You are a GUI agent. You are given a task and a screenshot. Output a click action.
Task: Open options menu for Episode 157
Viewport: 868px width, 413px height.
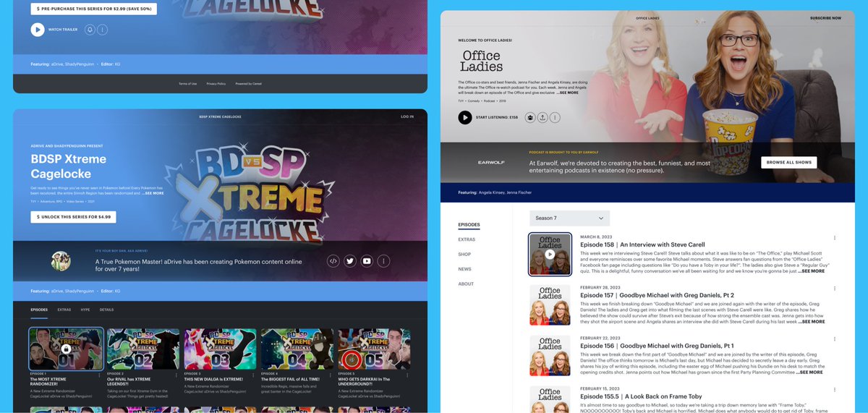point(834,289)
